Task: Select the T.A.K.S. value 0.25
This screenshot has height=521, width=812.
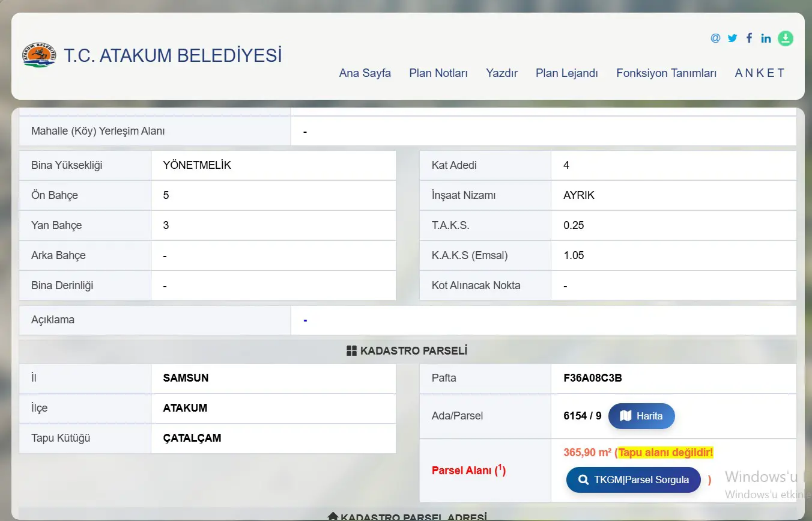Action: pos(574,225)
